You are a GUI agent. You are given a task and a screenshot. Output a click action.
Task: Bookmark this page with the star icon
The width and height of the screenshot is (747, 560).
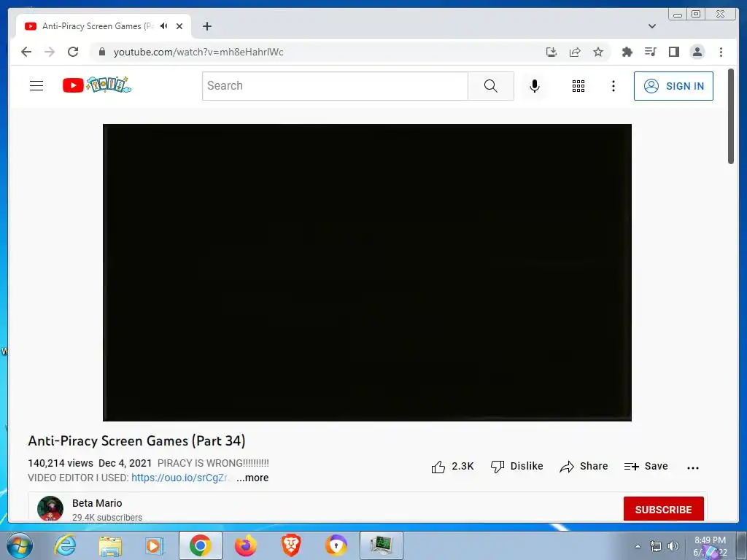tap(598, 52)
